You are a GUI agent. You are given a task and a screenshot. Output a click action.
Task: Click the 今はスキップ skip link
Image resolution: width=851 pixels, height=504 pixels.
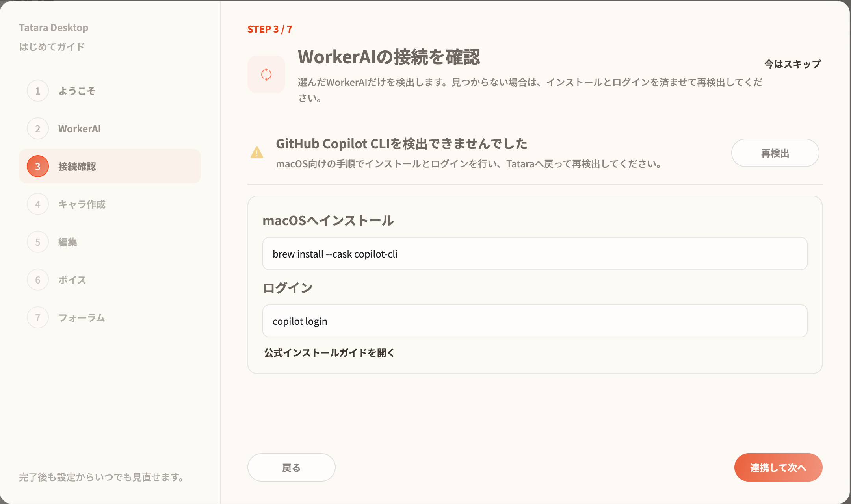(793, 64)
